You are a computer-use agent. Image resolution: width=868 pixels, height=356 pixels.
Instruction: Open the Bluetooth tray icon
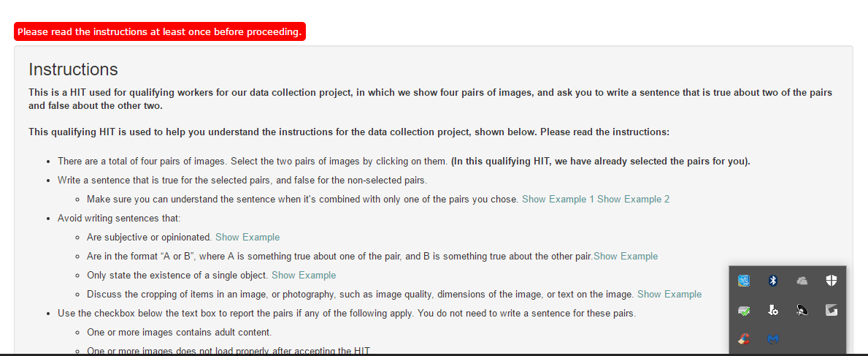773,281
